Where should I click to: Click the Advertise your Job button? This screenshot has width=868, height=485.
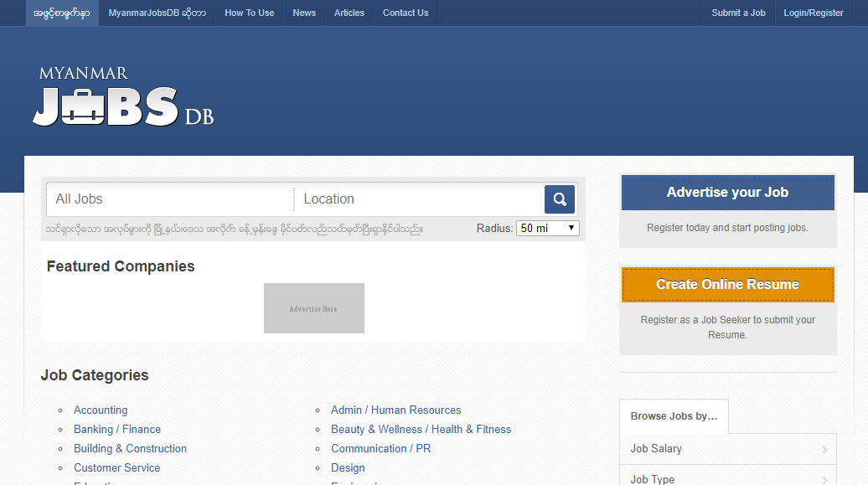coord(727,193)
